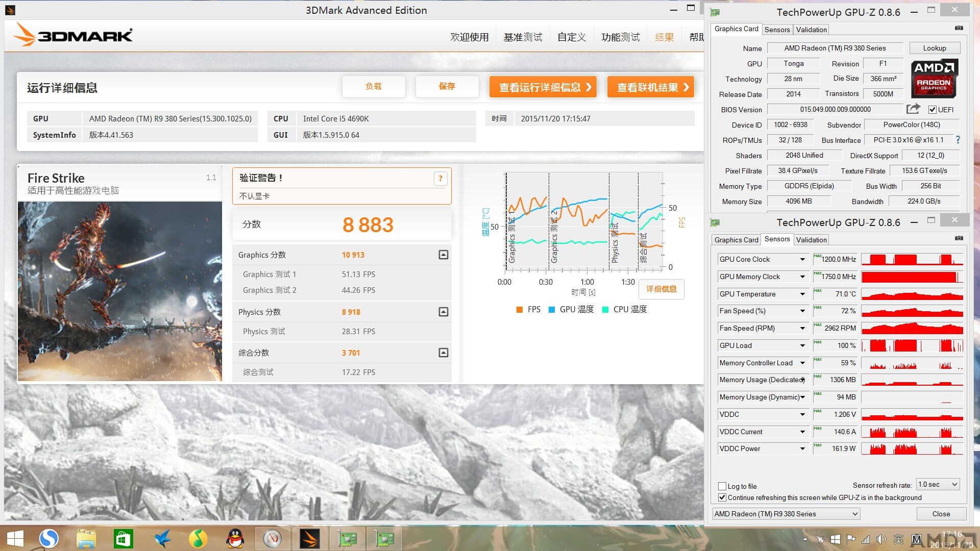The height and width of the screenshot is (551, 980).
Task: Open Fan Speed (RPM) sensor dropdown
Action: pos(802,329)
